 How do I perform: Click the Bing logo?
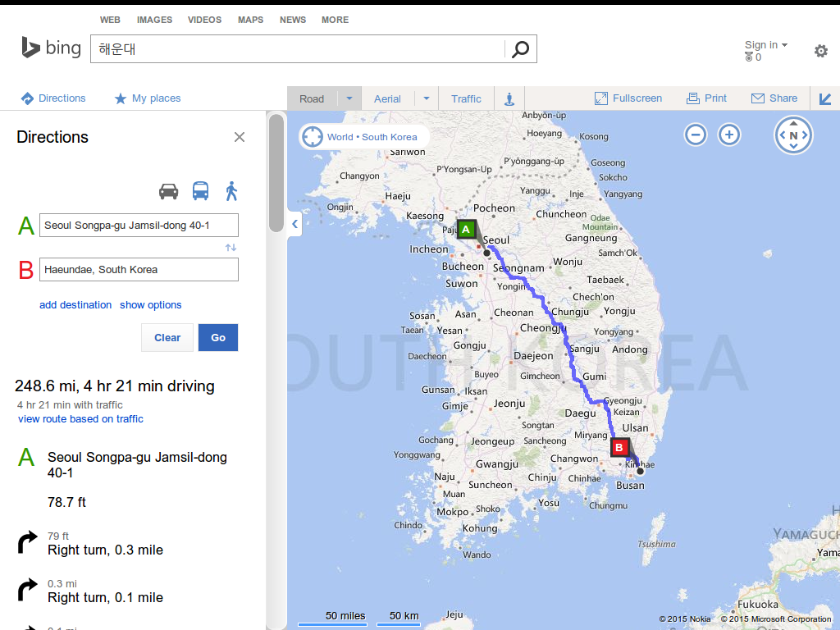click(x=51, y=48)
